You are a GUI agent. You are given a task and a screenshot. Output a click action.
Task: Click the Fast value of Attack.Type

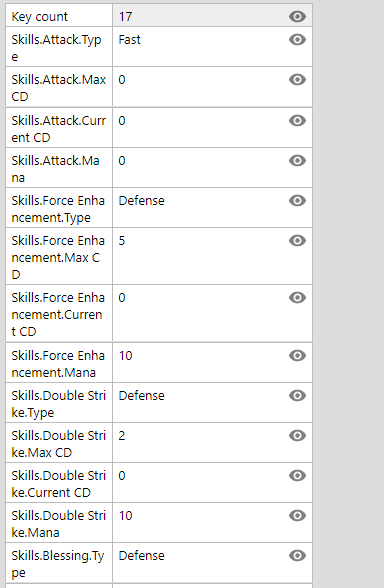tap(129, 40)
